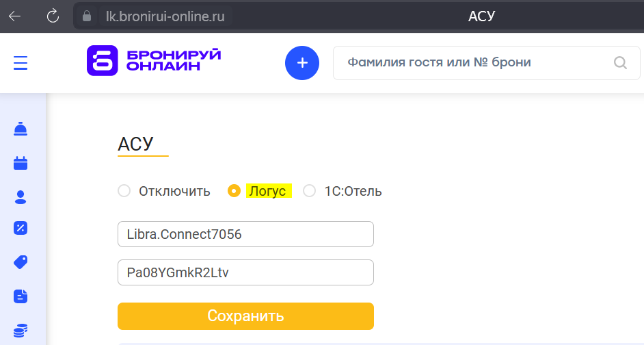644x345 pixels.
Task: Open the calendar sidebar section
Action: (x=21, y=163)
